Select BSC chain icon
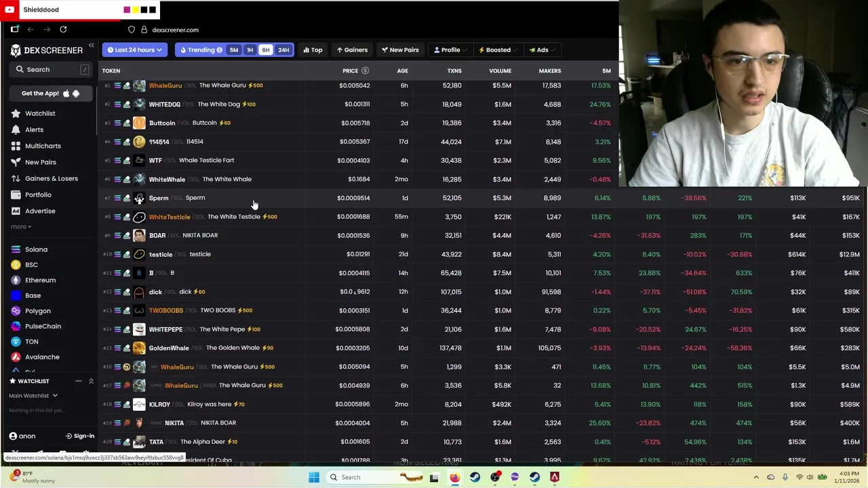The width and height of the screenshot is (868, 488). (16, 264)
